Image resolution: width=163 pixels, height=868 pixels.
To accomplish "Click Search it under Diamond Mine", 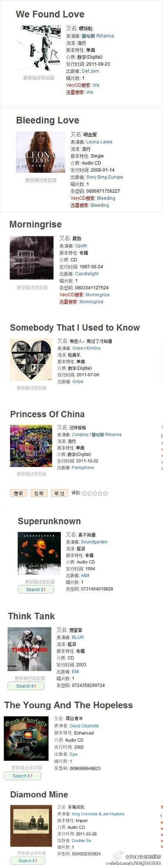I will [x=27, y=861].
